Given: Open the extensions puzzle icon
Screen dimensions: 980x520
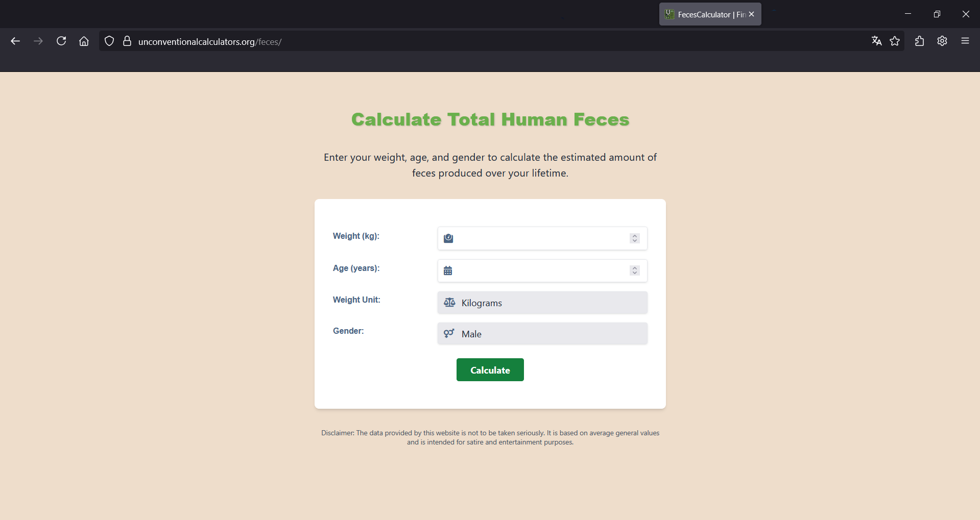Looking at the screenshot, I should point(919,41).
